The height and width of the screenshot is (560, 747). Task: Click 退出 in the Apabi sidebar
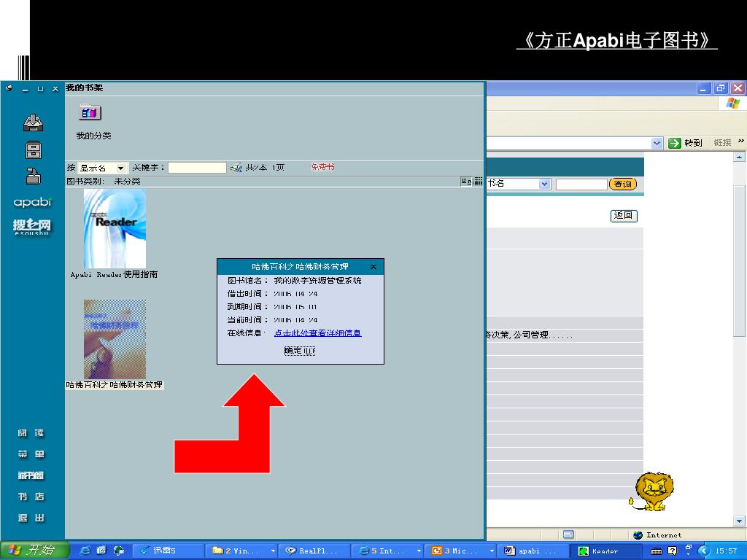click(x=31, y=518)
